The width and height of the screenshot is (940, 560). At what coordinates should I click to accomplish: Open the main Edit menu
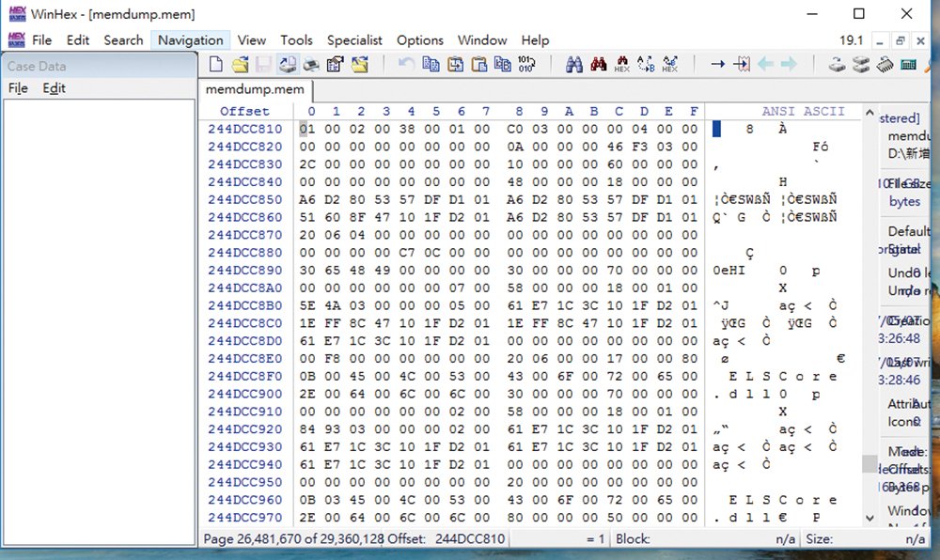pos(78,40)
